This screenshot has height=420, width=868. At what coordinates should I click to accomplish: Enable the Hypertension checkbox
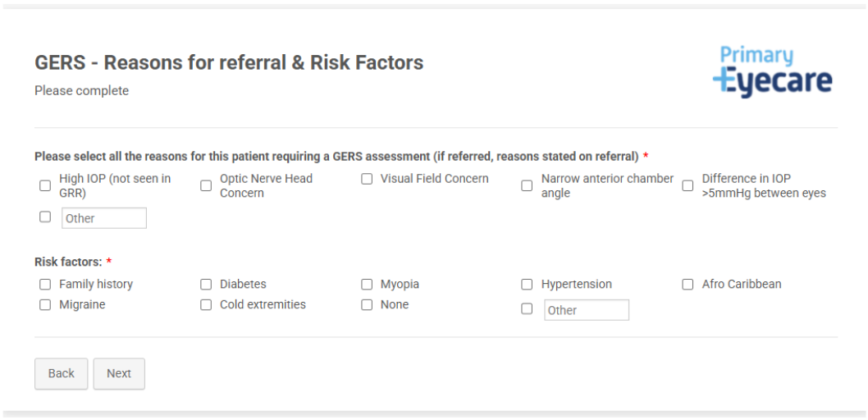tap(528, 285)
